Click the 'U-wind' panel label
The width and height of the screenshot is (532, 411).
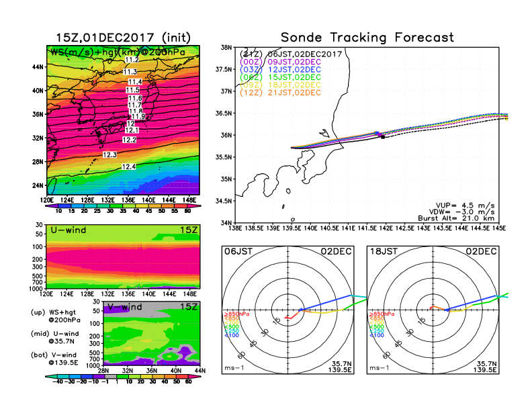(69, 230)
